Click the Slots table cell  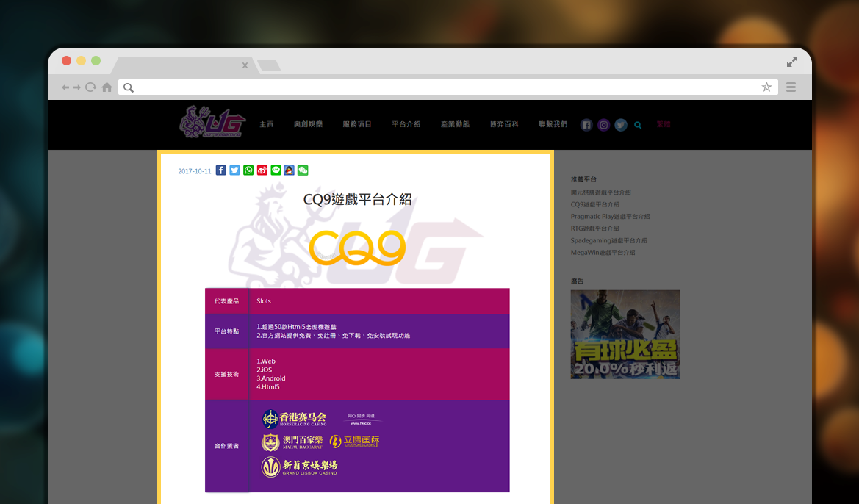point(264,301)
